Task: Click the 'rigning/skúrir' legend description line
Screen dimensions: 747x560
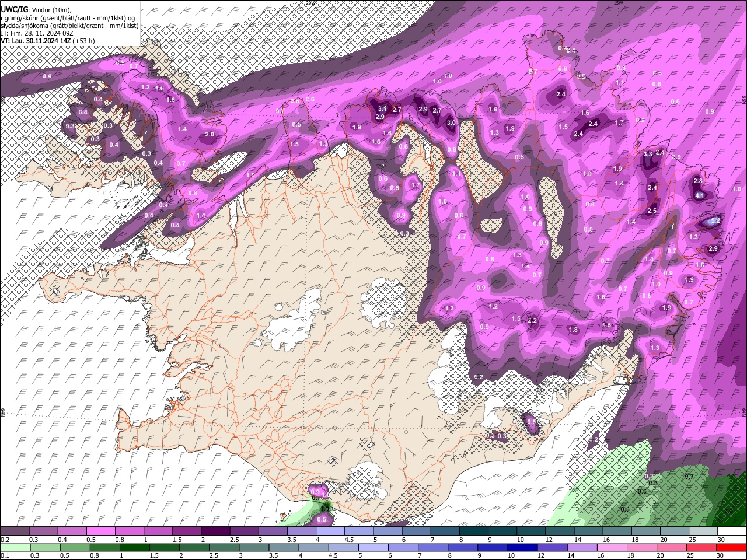Action: pyautogui.click(x=68, y=18)
